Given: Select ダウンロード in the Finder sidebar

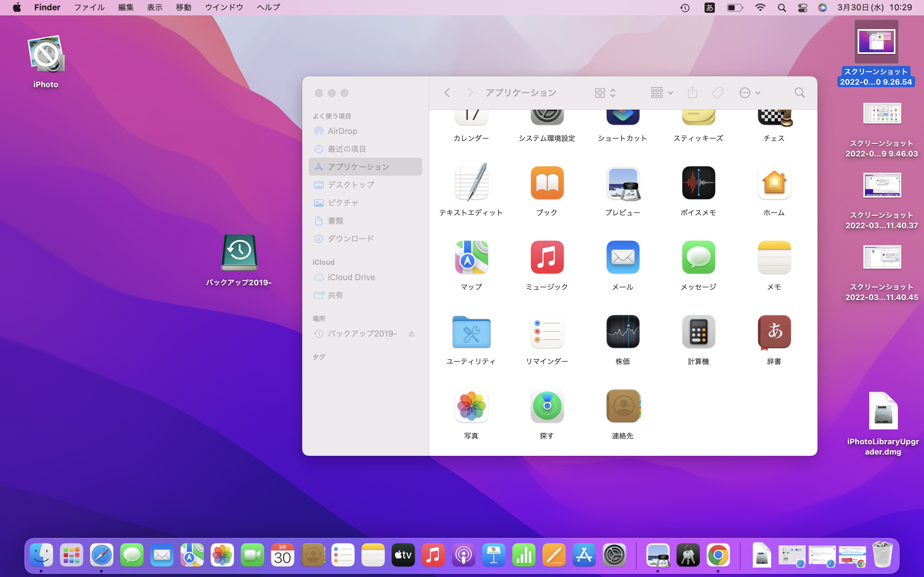Looking at the screenshot, I should coord(350,239).
